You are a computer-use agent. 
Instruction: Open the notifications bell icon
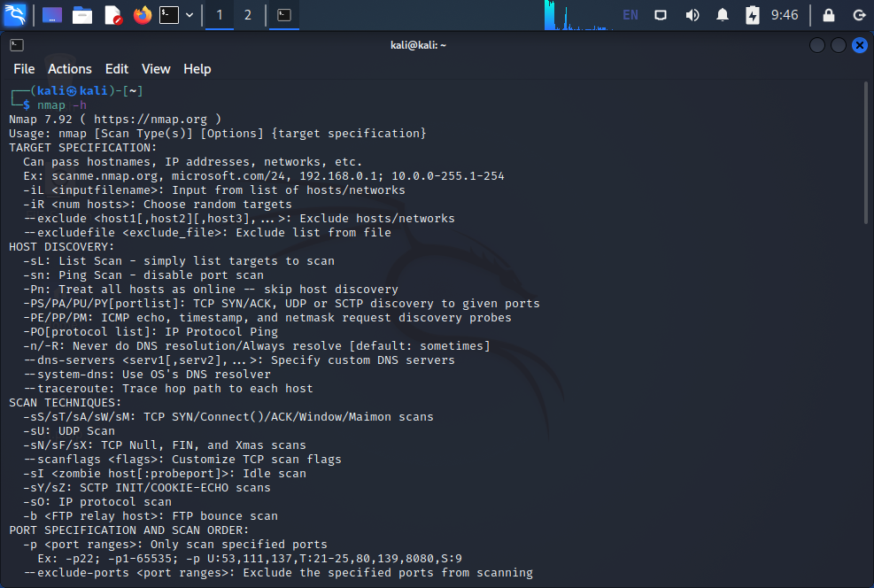[x=723, y=15]
